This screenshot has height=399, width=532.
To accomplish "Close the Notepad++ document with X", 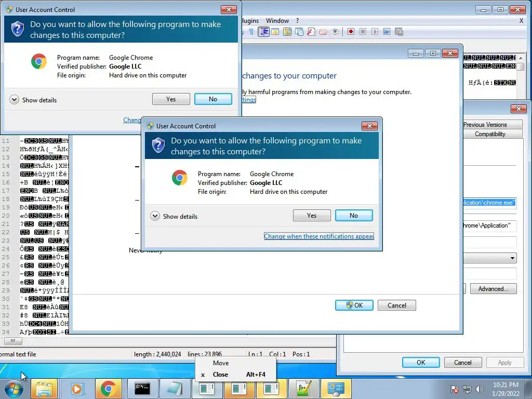I will 521,21.
